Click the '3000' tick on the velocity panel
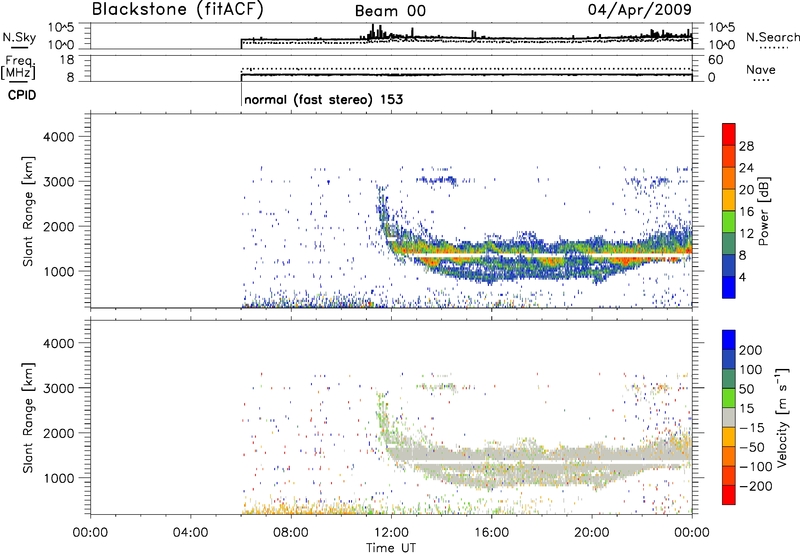Viewport: 800px width, 554px height. [58, 388]
